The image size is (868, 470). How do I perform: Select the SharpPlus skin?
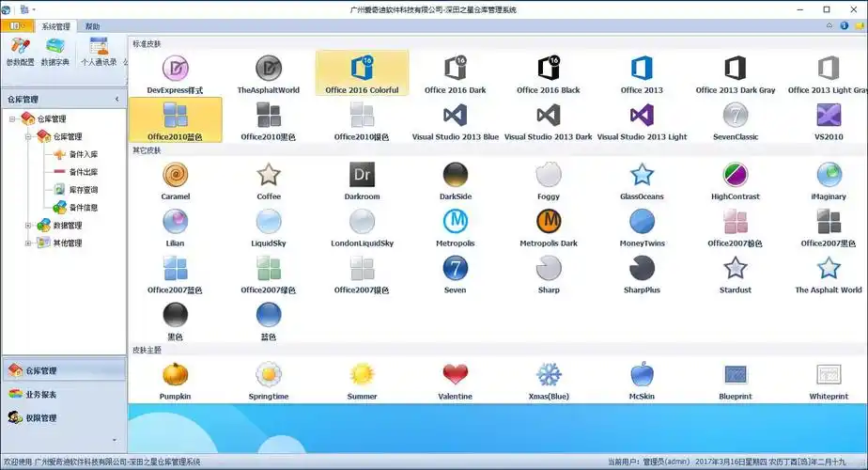tap(642, 274)
